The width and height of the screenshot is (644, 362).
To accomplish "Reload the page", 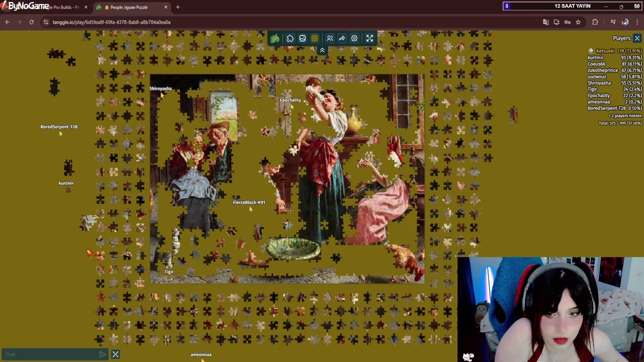I will coord(31,22).
